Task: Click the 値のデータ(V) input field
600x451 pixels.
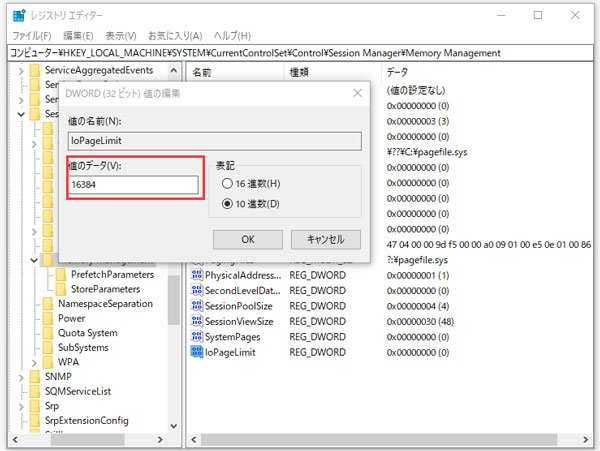Action: pos(133,185)
